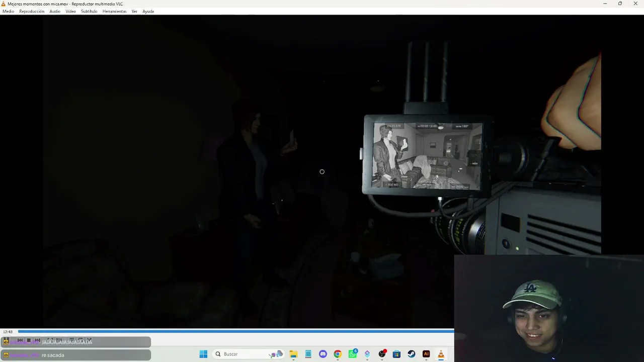
Task: Toggle shuffle playback in VLC
Action: coord(89,341)
